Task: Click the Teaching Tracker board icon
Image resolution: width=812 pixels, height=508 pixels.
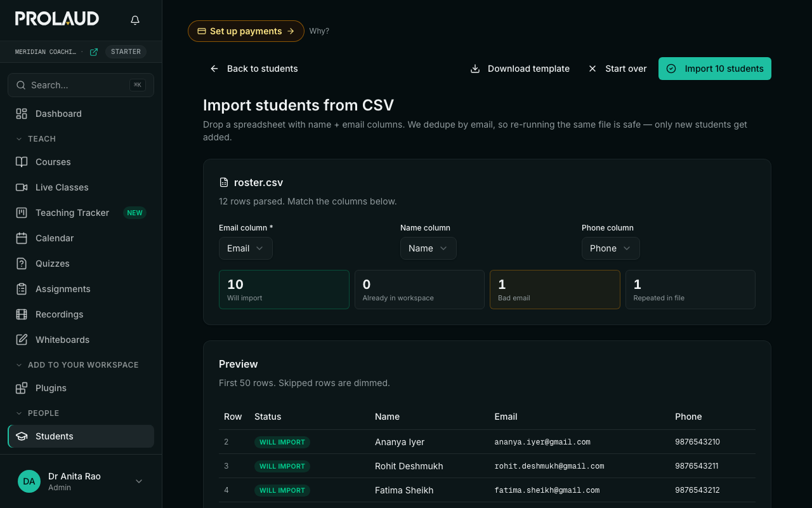Action: click(x=22, y=213)
